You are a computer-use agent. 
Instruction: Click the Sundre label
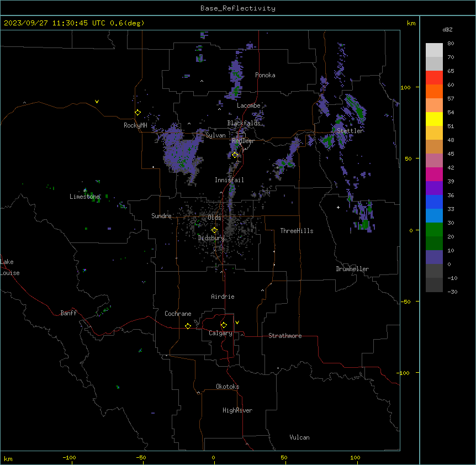click(x=161, y=216)
